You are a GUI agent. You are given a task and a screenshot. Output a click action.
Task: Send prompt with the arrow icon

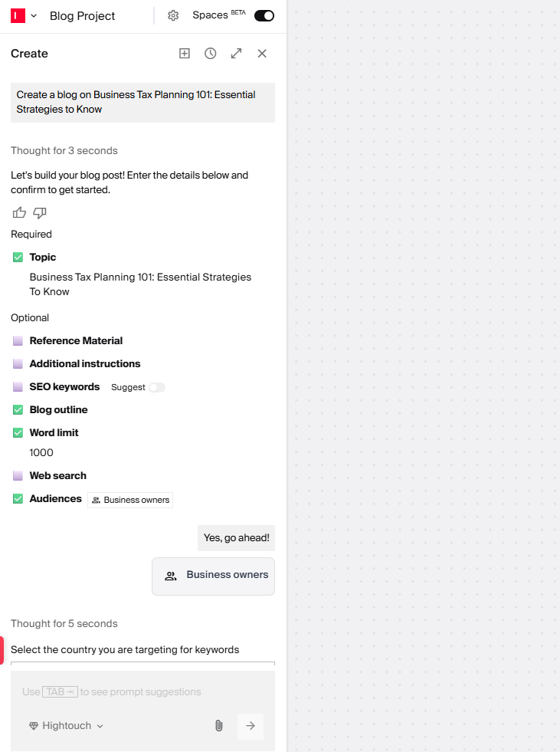pyautogui.click(x=251, y=726)
